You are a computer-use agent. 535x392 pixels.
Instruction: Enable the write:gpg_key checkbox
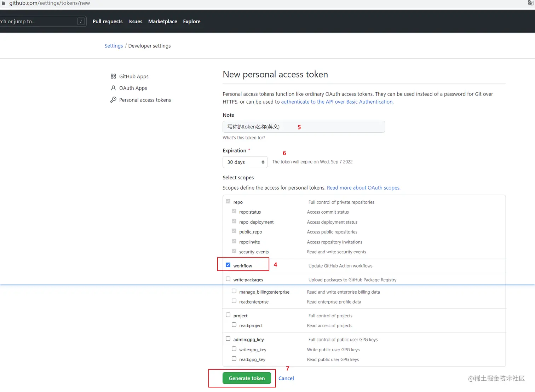[234, 349]
